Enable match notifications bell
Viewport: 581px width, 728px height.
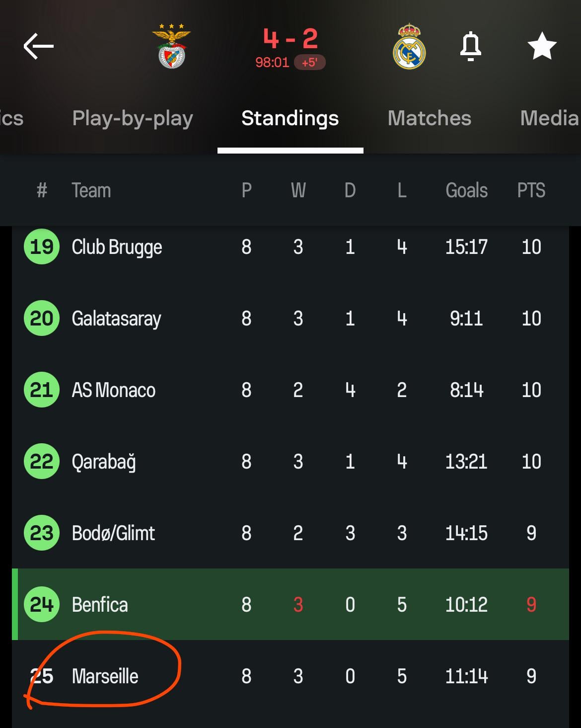coord(470,47)
